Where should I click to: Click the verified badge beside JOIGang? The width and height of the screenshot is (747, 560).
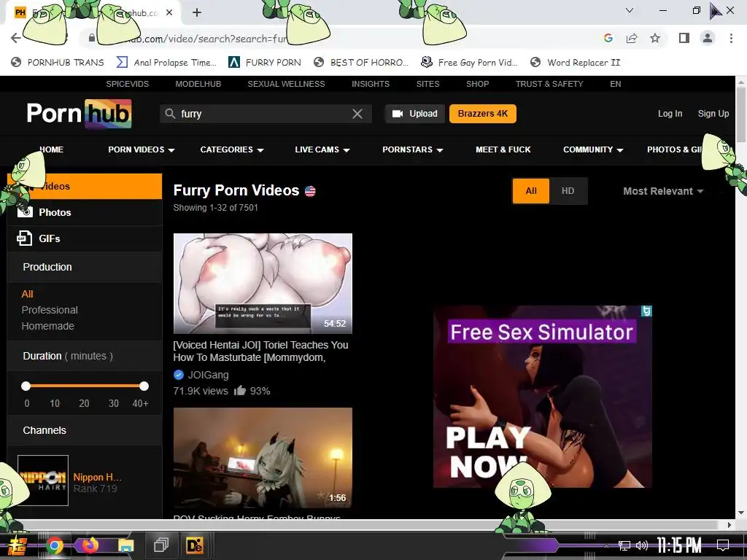179,375
